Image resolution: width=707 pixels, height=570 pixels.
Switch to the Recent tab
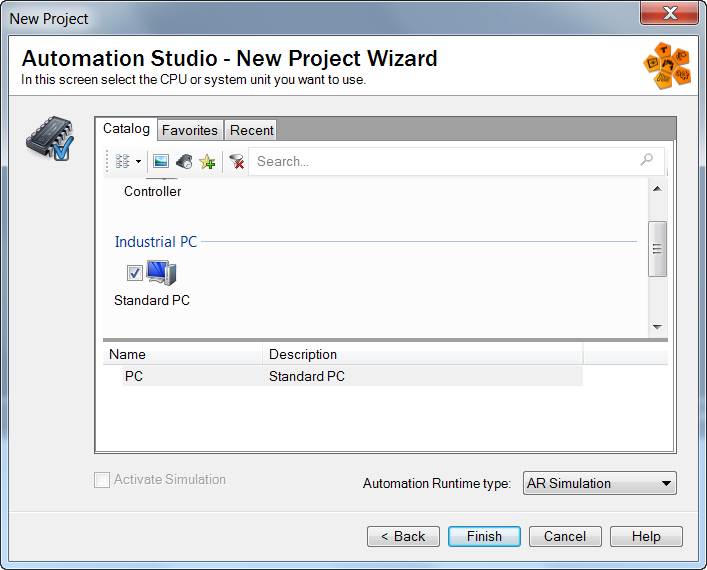coord(251,130)
